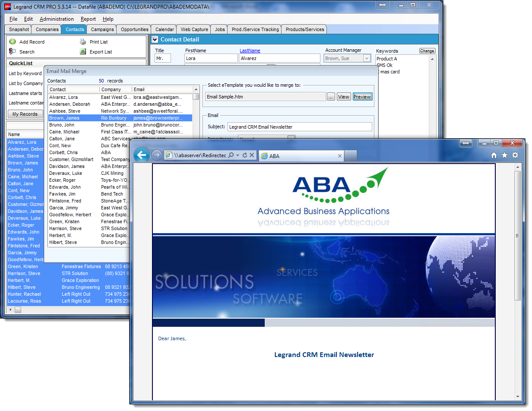Viewport: 532px width, 411px height.
Task: Select Lacourse, Ross in main contacts list
Action: pos(68,301)
